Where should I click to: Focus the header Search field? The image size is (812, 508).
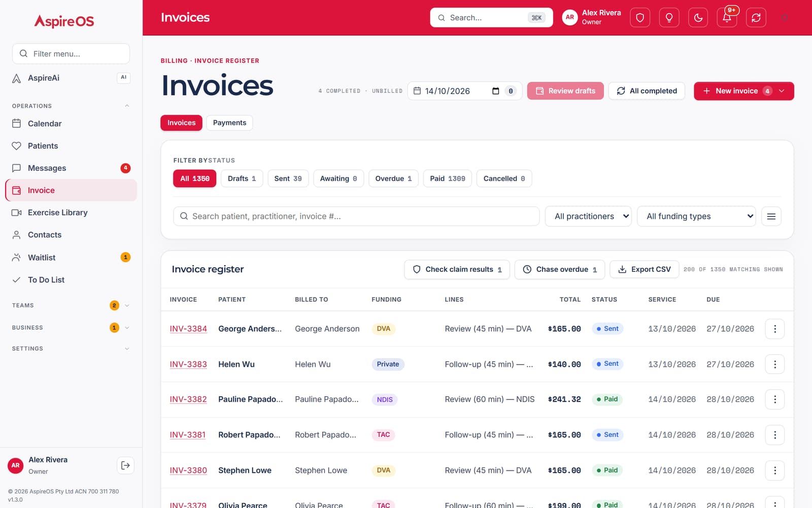coord(491,18)
